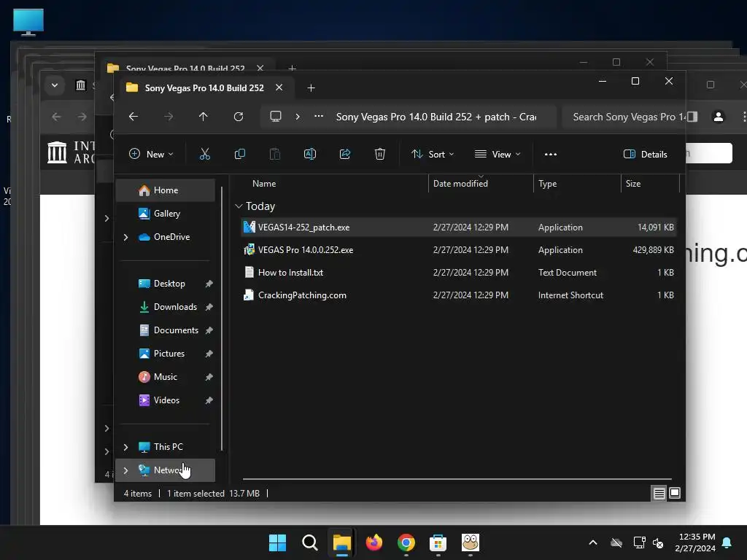Image resolution: width=747 pixels, height=560 pixels.
Task: Show hidden system tray icons
Action: (593, 542)
